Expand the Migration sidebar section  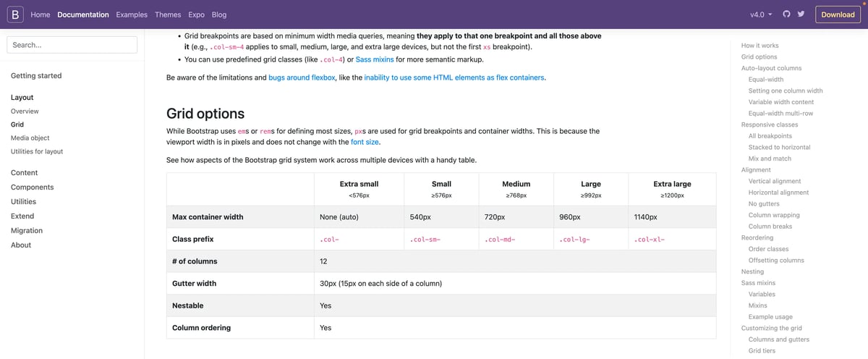[27, 230]
